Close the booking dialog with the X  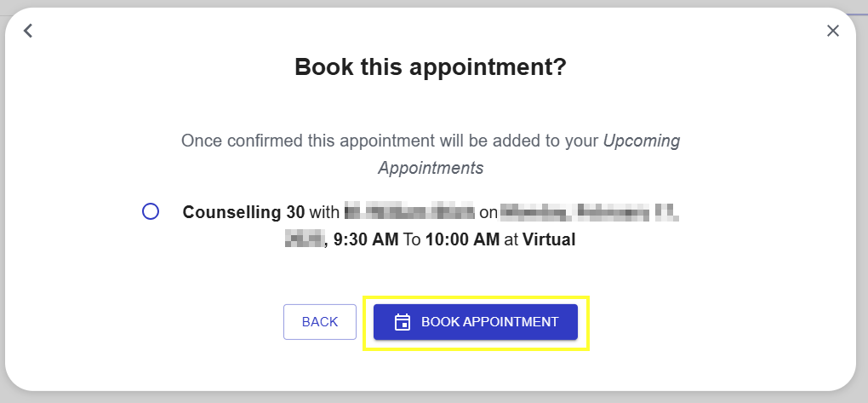point(832,31)
